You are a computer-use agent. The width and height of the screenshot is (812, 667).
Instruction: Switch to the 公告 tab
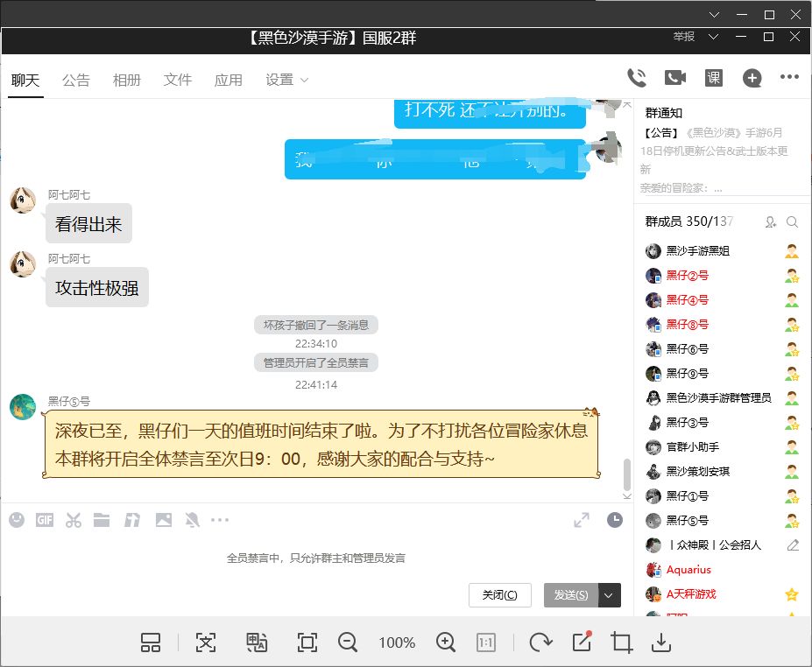(x=75, y=80)
